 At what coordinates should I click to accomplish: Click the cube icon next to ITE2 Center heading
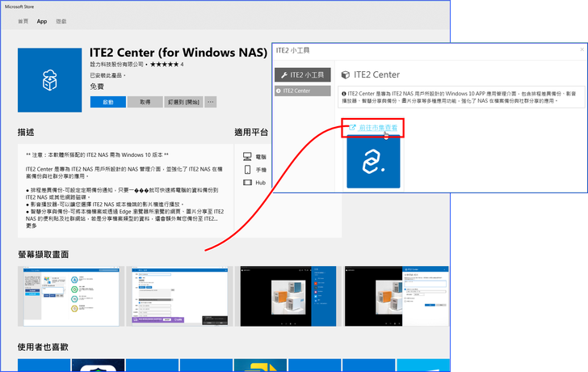point(346,75)
